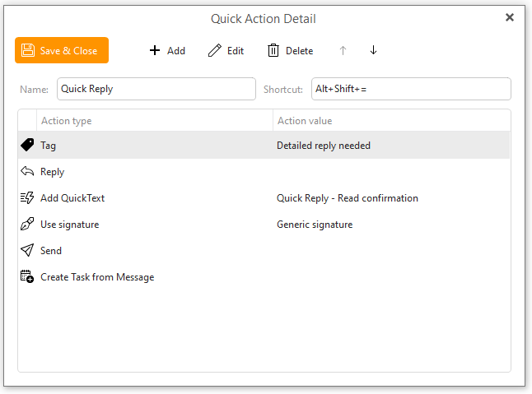Image resolution: width=532 pixels, height=394 pixels.
Task: Select the Detailed reply needed value
Action: [x=324, y=146]
